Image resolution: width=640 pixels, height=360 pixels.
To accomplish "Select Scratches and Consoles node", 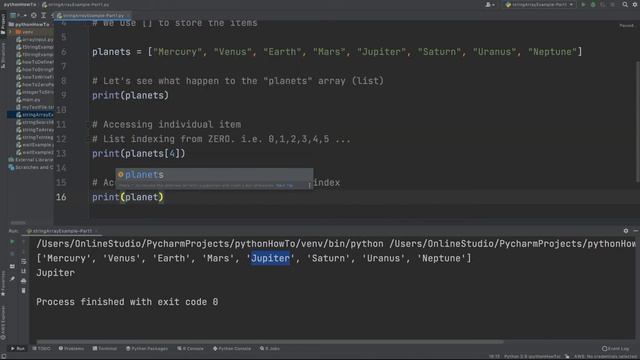I will click(x=31, y=167).
